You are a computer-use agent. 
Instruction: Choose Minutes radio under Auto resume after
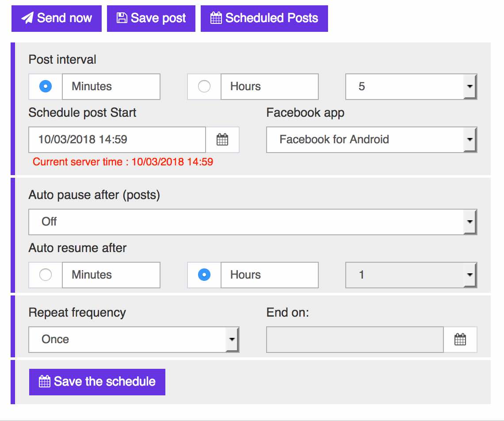click(x=46, y=275)
